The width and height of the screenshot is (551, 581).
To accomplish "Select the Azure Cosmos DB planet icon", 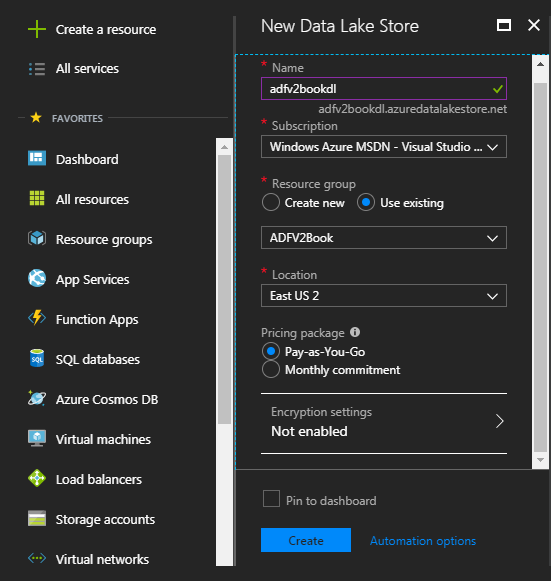I will 37,398.
